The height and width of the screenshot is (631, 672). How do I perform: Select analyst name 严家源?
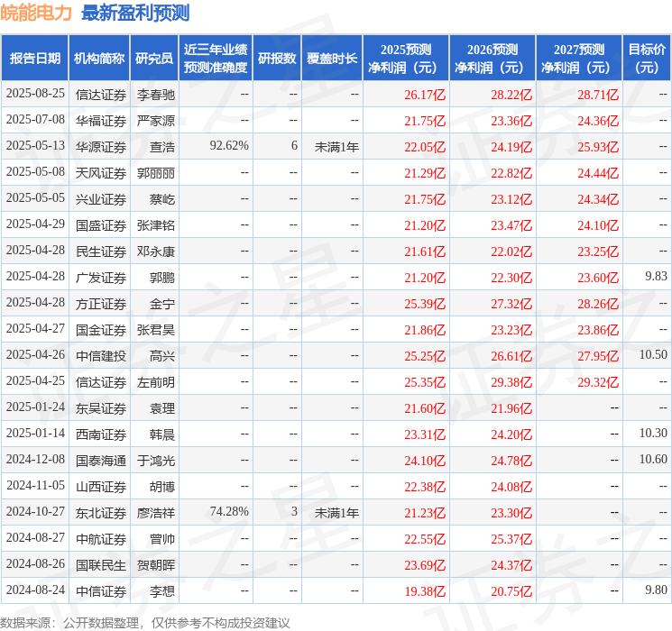coord(155,121)
